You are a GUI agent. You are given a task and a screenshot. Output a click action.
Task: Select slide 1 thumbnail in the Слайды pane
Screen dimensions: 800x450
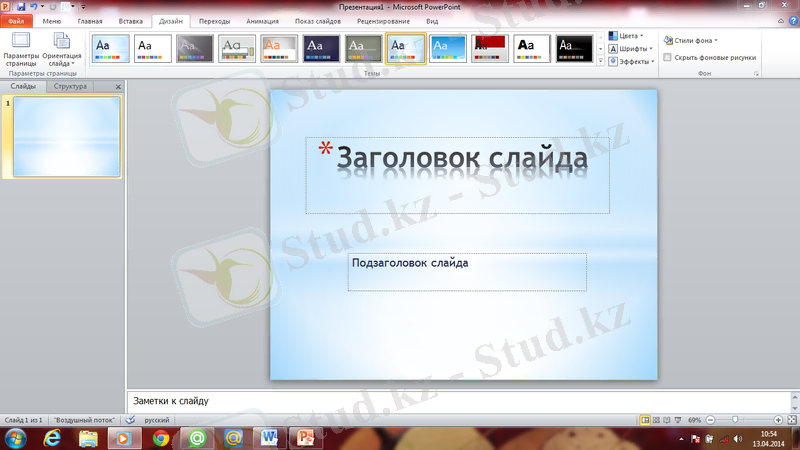pos(65,138)
